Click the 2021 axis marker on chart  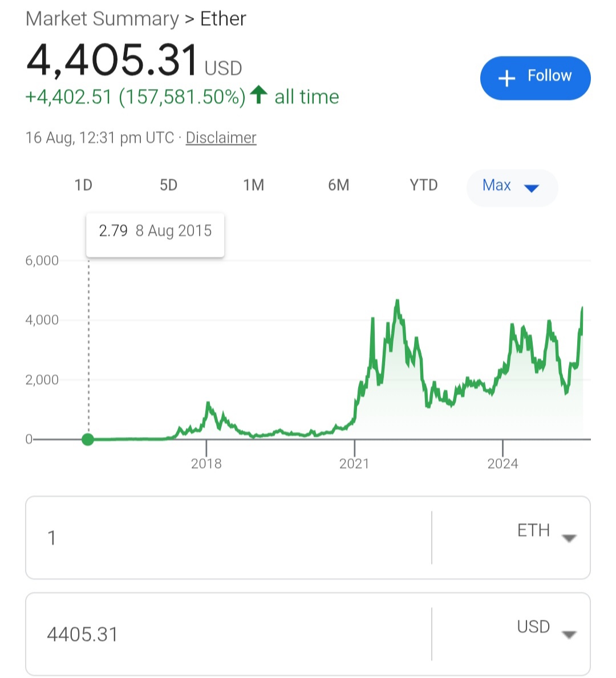[354, 463]
